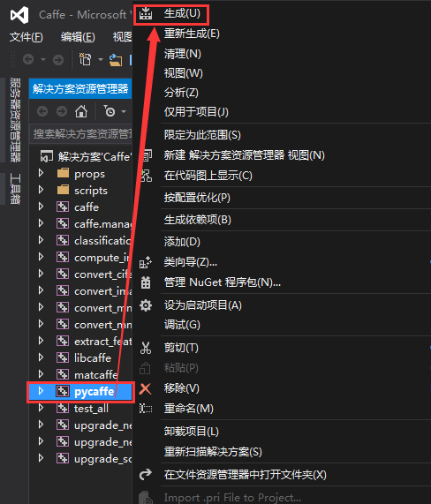Expand the props folder node
Viewport: 431px width, 504px height.
(x=41, y=173)
